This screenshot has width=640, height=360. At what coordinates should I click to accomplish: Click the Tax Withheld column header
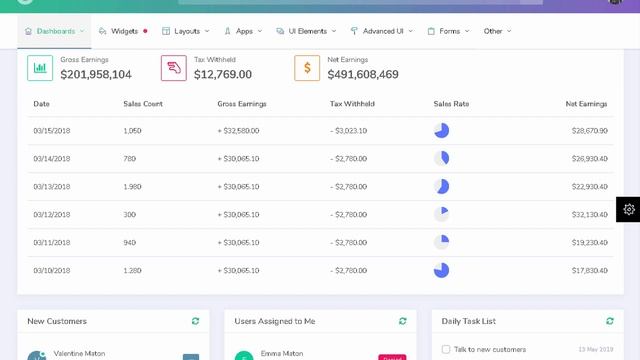(352, 104)
